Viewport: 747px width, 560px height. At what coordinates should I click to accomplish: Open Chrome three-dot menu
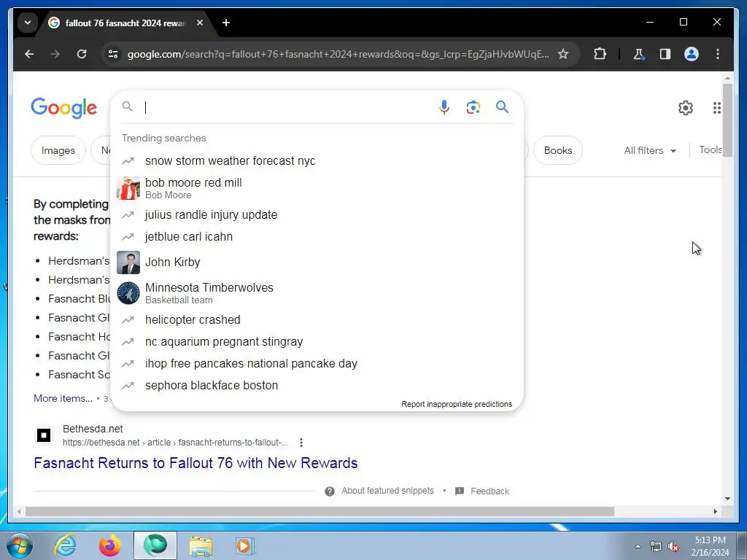pos(718,54)
